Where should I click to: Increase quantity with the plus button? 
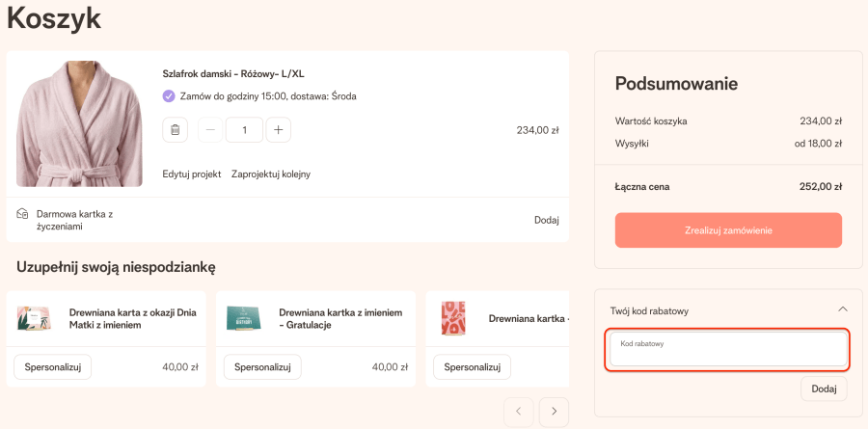click(x=277, y=130)
